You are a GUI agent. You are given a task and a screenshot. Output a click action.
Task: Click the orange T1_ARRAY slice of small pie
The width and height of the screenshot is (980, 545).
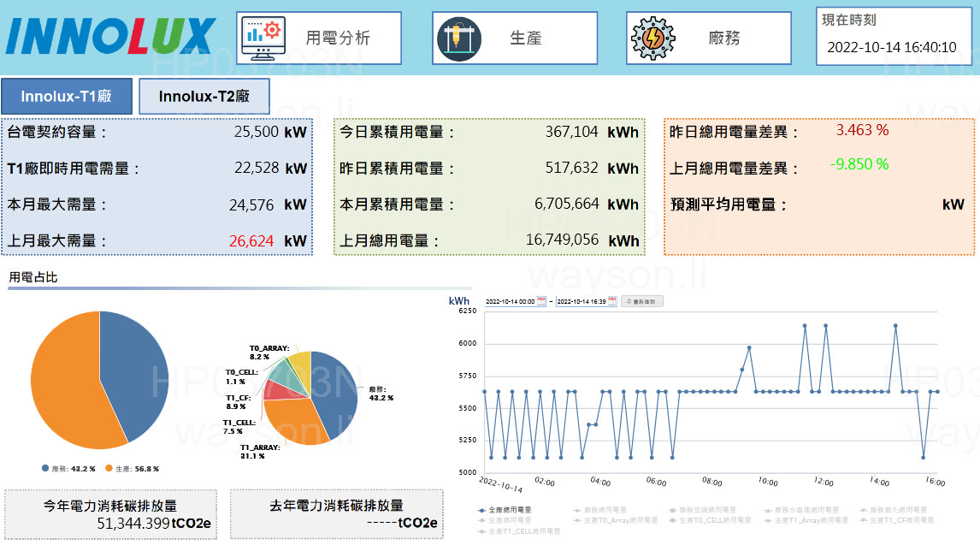point(292,420)
